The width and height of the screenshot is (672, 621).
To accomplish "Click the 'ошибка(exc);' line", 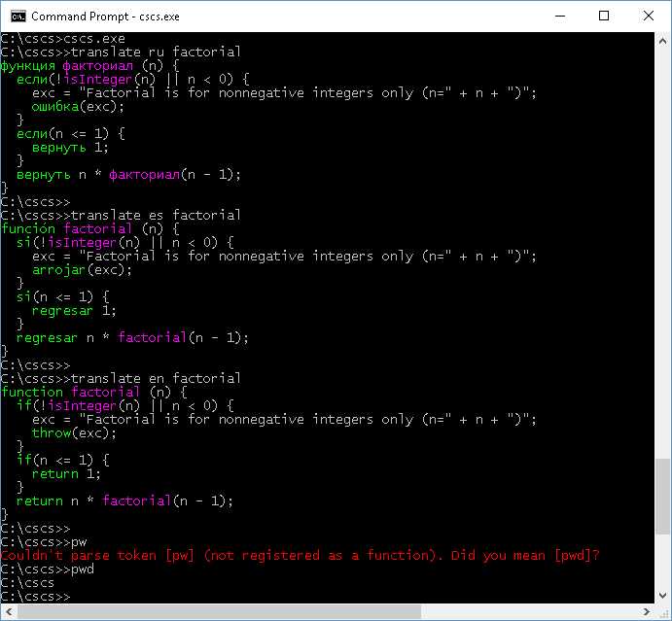I will tap(78, 107).
